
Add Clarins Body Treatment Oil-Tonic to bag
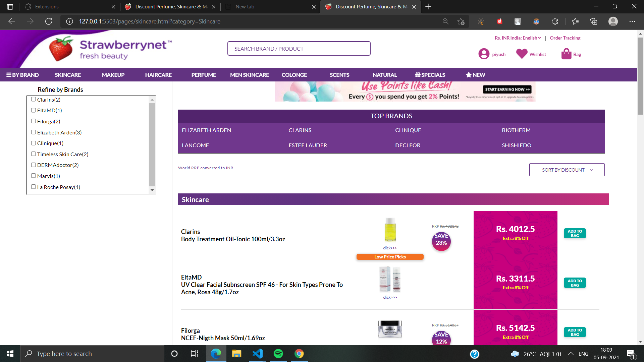pyautogui.click(x=575, y=233)
